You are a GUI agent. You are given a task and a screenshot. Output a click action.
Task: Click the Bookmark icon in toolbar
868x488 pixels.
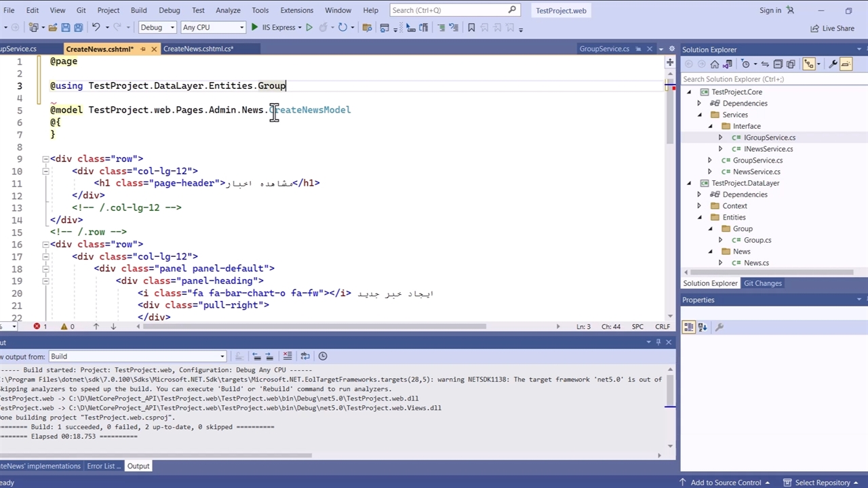point(471,28)
